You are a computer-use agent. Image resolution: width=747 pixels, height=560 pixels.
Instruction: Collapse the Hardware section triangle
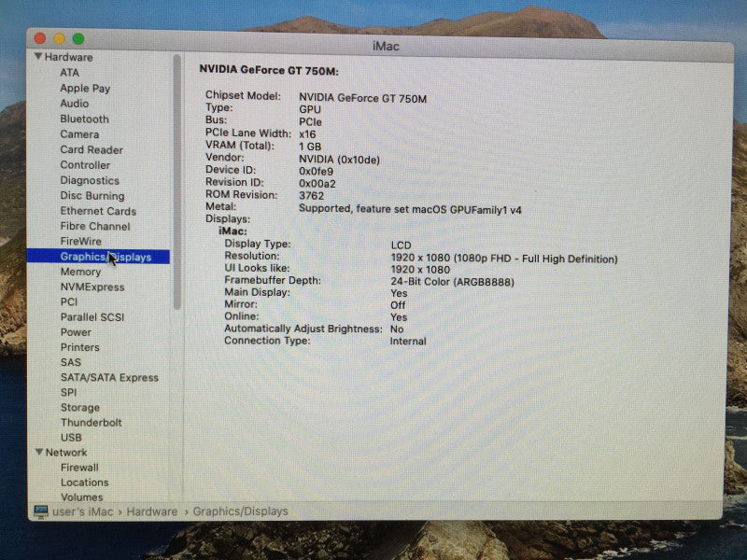(38, 57)
